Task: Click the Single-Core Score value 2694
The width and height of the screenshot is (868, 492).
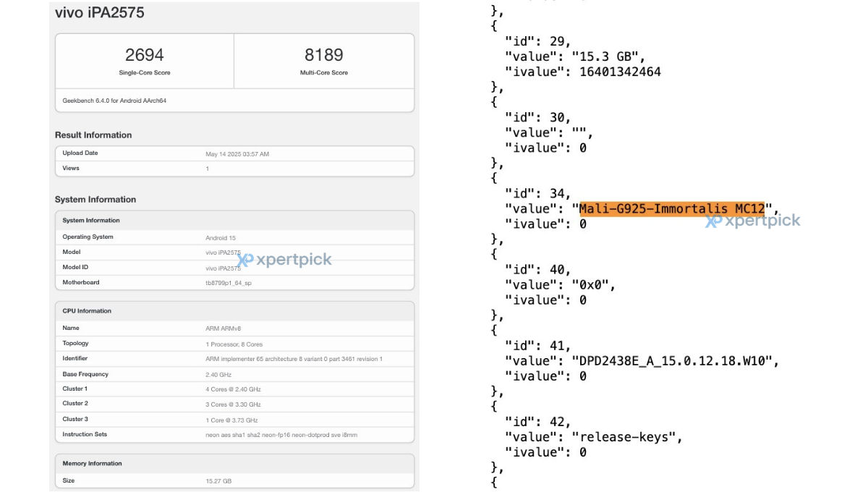Action: [145, 55]
